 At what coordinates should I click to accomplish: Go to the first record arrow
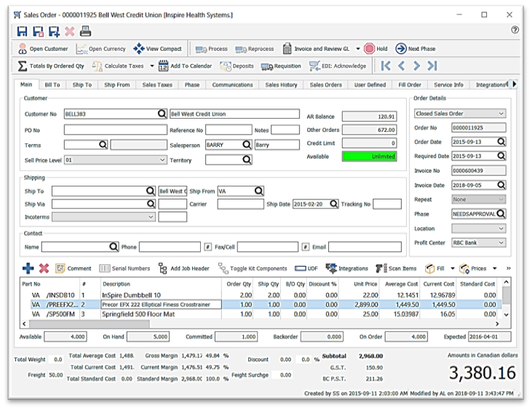(x=386, y=66)
